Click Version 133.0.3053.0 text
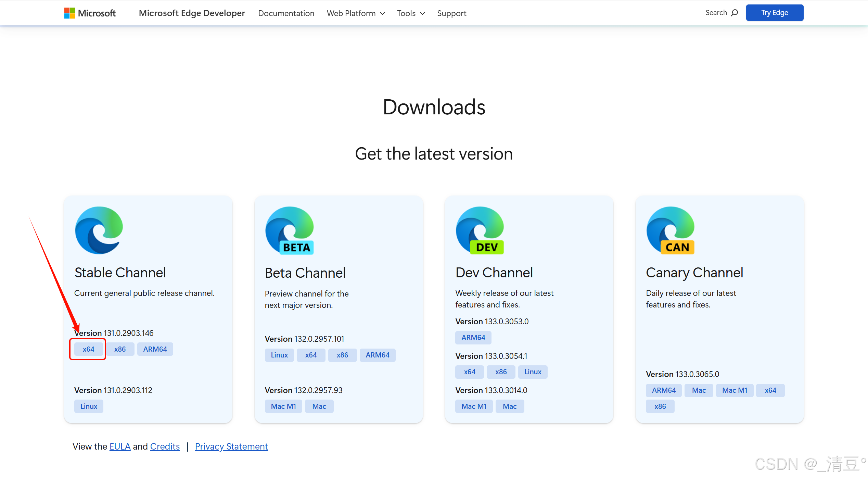This screenshot has width=868, height=478. tap(492, 322)
